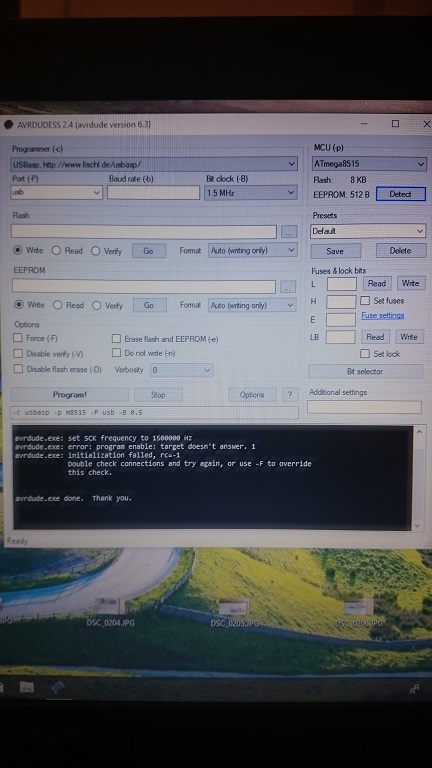This screenshot has height=768, width=432.
Task: Expand the Bit clock 1.5 MHz dropdown
Action: [251, 192]
